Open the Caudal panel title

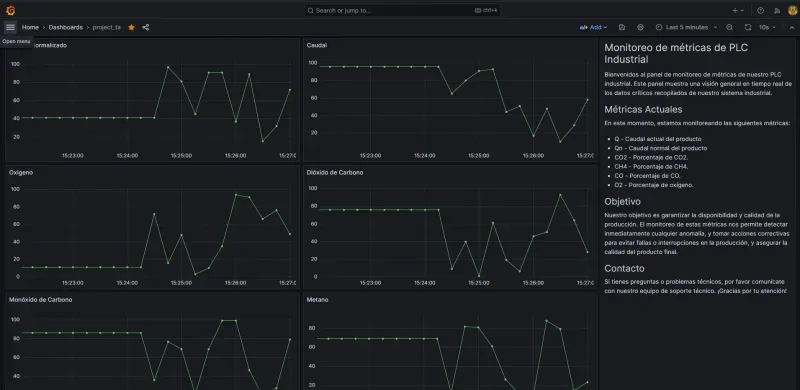317,45
